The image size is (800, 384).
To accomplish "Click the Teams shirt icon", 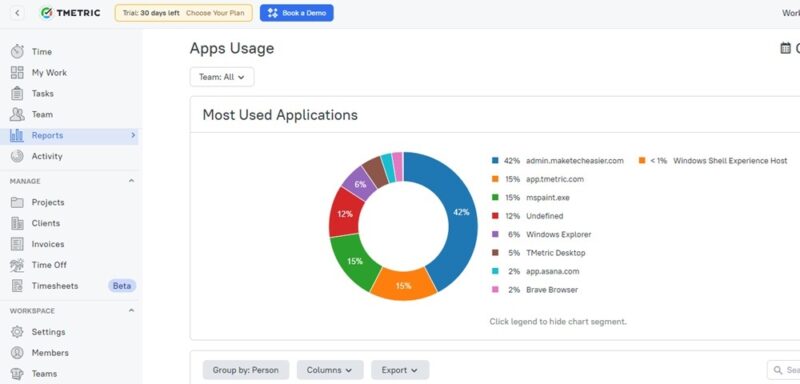I will coord(17,374).
